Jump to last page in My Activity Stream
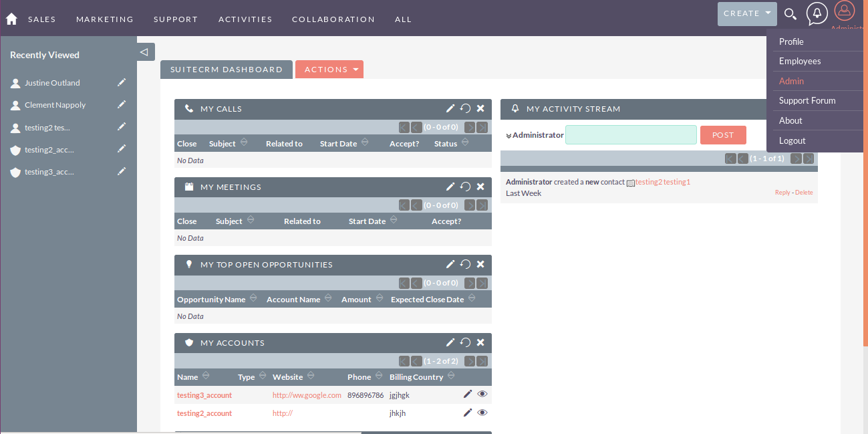 [x=809, y=158]
